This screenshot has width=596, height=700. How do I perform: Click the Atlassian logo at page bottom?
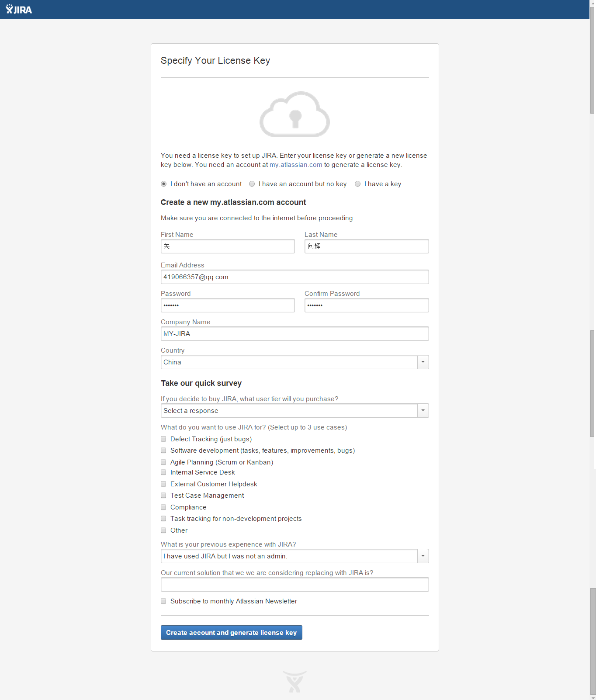pyautogui.click(x=295, y=682)
